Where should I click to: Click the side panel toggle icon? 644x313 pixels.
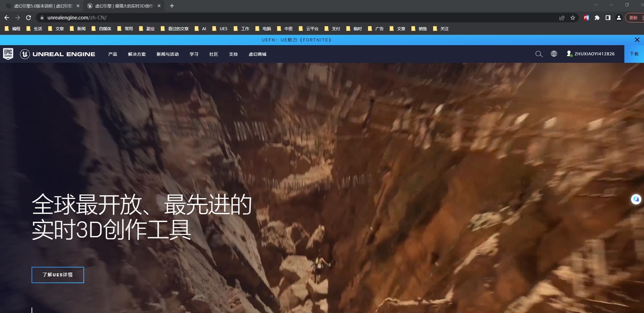pyautogui.click(x=608, y=17)
